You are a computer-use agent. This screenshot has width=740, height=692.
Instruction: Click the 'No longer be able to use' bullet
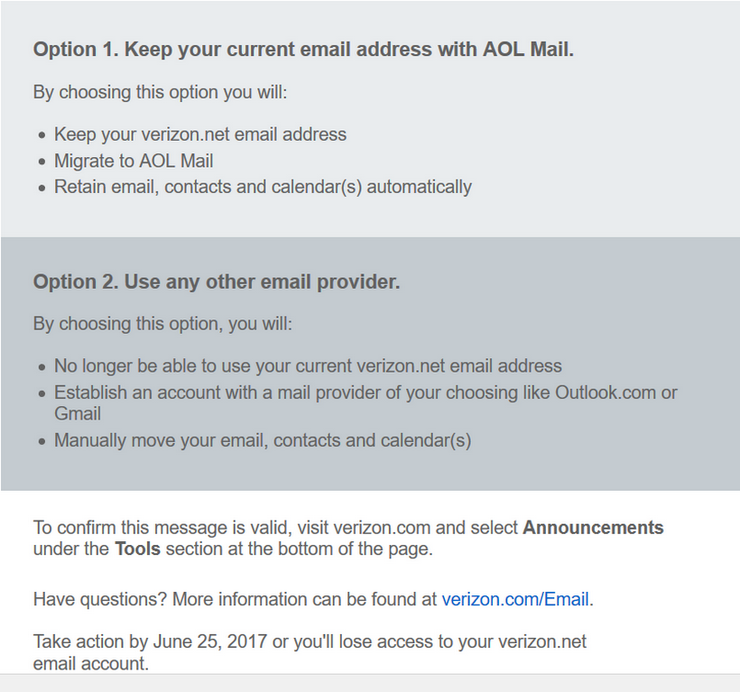click(307, 366)
